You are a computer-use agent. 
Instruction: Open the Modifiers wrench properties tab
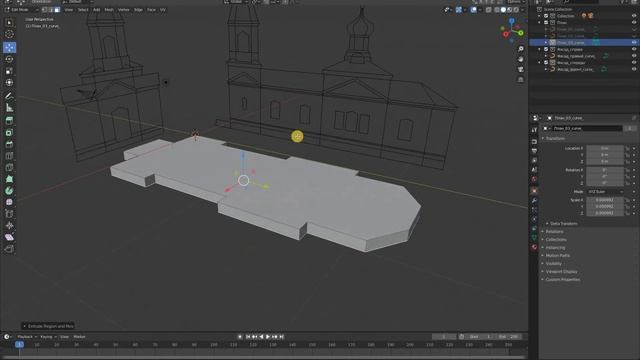(534, 200)
